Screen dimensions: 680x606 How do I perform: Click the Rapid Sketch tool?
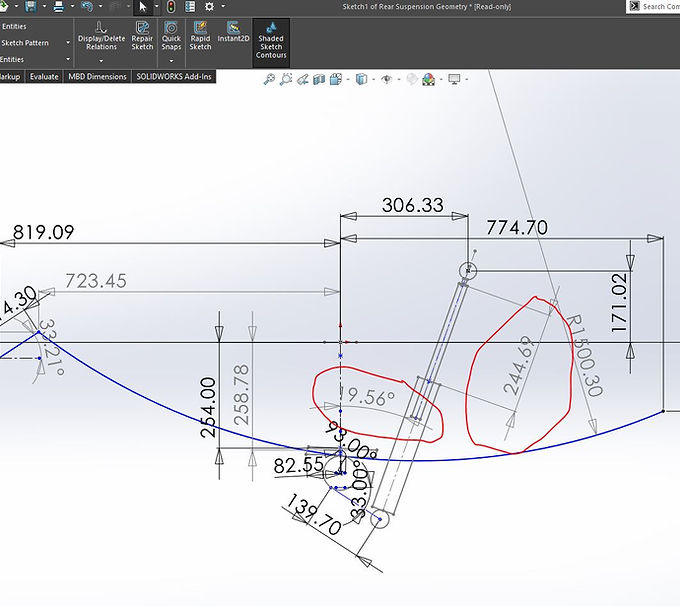coord(200,36)
